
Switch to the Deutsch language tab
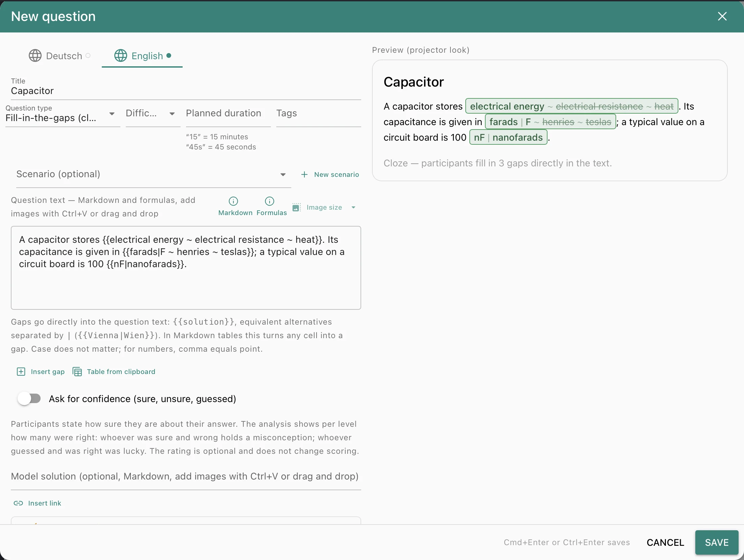60,56
